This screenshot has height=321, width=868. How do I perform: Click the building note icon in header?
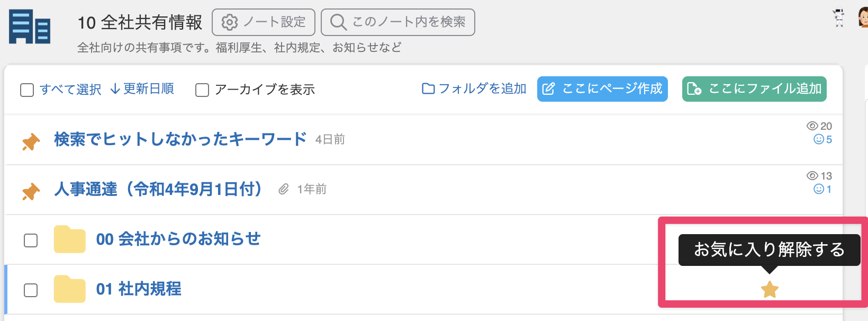click(30, 27)
